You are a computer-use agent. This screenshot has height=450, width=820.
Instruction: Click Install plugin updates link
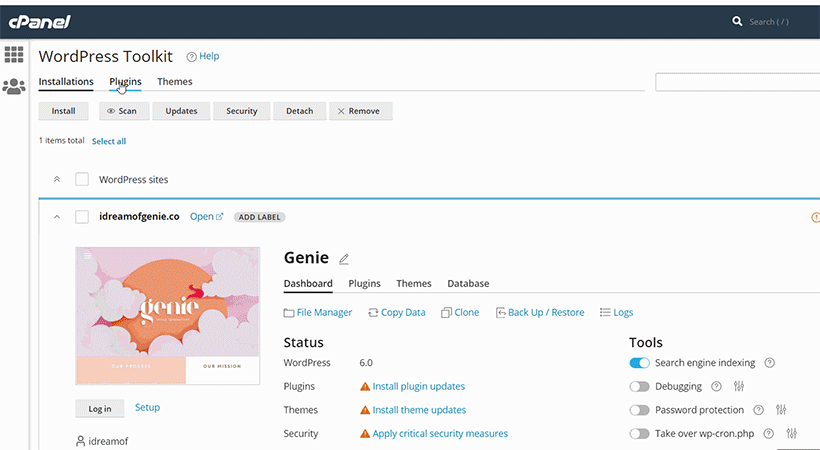click(x=418, y=386)
